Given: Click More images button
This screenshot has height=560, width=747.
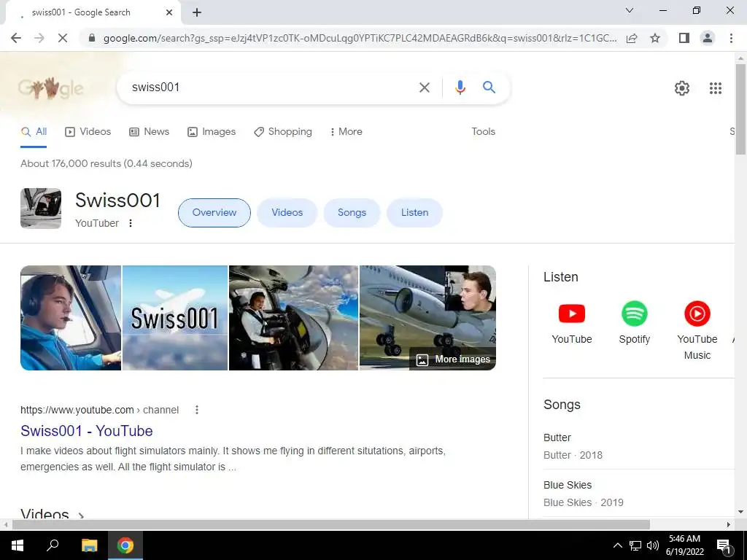Looking at the screenshot, I should pyautogui.click(x=452, y=359).
